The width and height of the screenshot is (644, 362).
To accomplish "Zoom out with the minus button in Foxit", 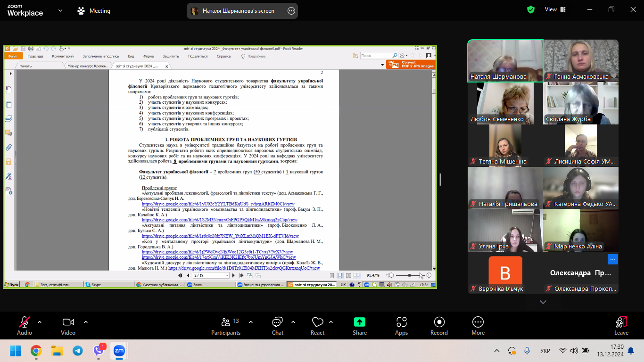I will pyautogui.click(x=391, y=275).
